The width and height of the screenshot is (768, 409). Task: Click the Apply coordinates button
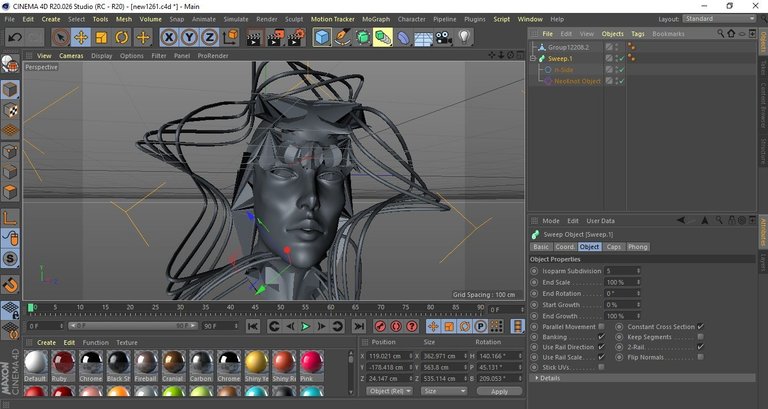(x=499, y=391)
